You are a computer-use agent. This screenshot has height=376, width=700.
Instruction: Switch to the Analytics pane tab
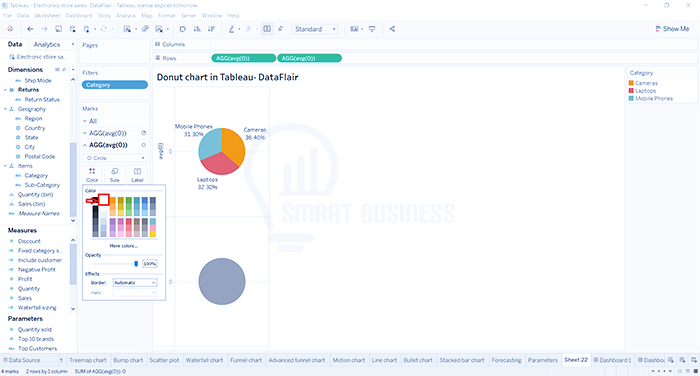click(47, 45)
